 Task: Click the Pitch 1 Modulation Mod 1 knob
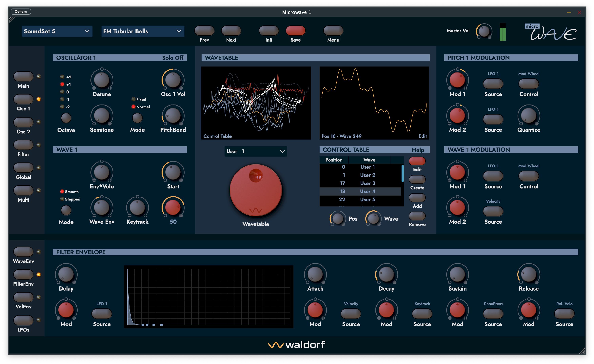(457, 80)
